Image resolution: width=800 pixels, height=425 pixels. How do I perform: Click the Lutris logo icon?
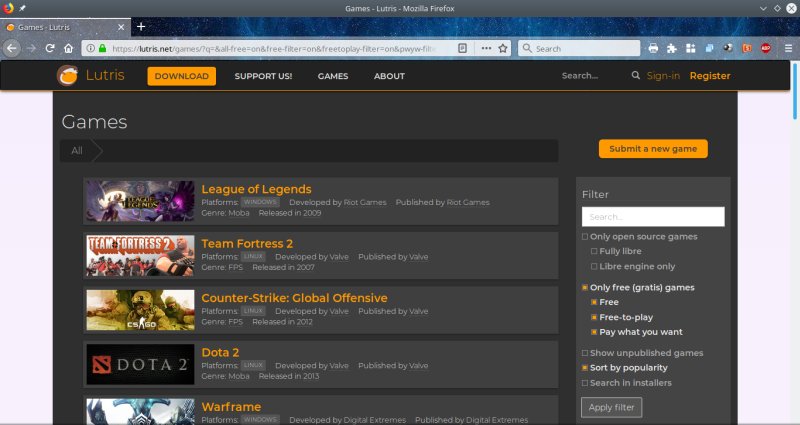[x=67, y=76]
